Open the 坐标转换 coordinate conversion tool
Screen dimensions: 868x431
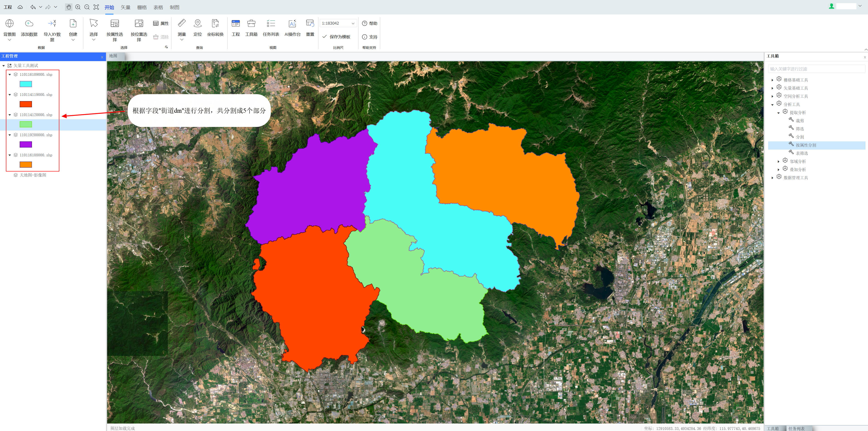(215, 24)
